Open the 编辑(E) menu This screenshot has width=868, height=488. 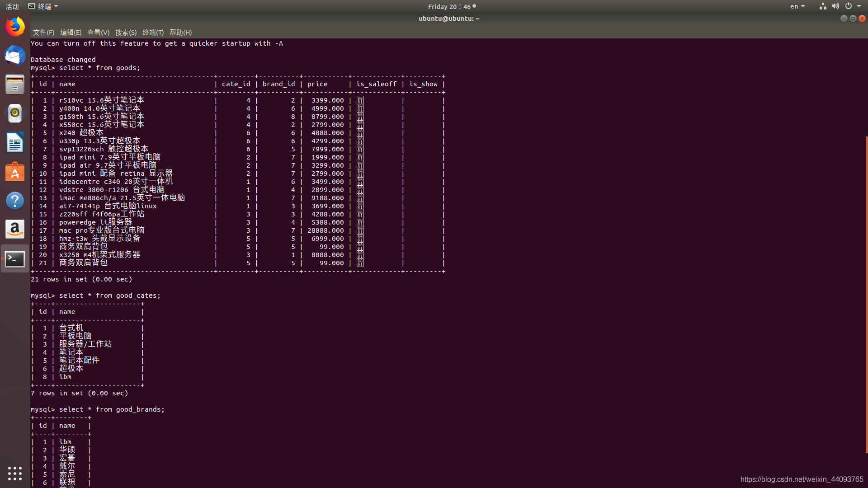pos(71,33)
